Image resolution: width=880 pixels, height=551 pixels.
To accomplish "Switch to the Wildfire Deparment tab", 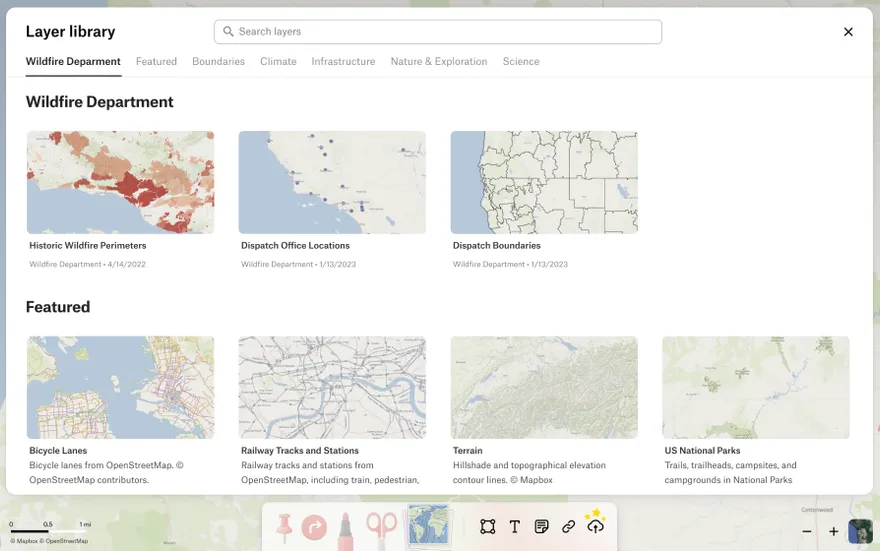I will pos(73,62).
